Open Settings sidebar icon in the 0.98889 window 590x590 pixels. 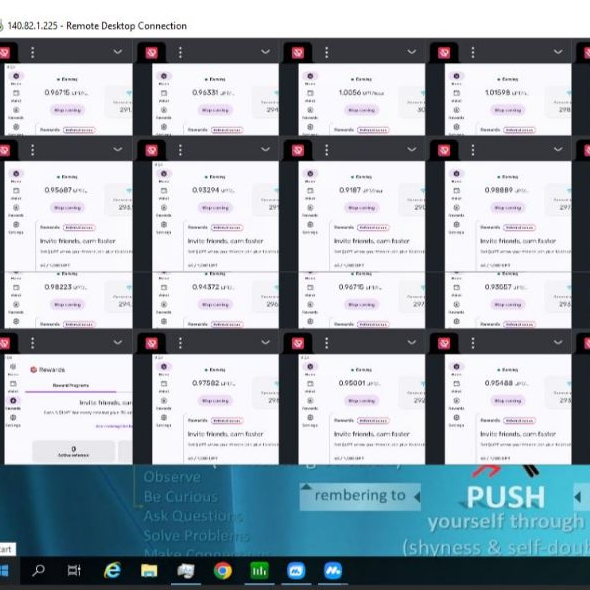click(x=456, y=225)
